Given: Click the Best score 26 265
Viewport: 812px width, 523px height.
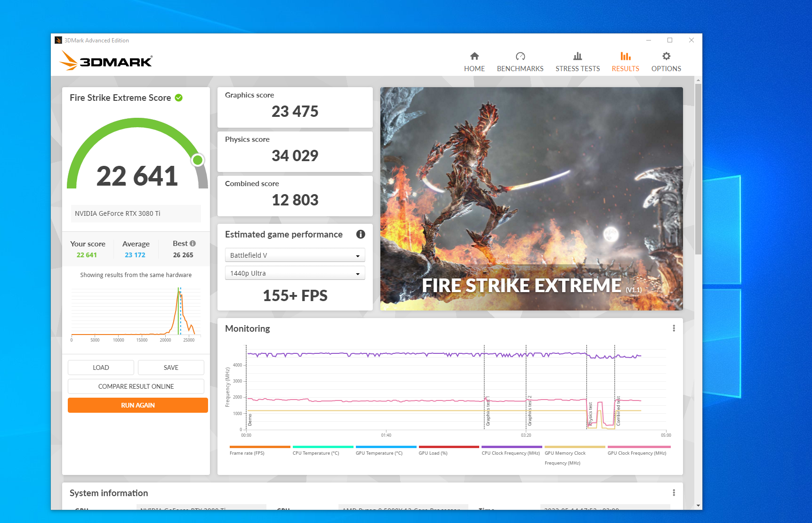Looking at the screenshot, I should click(x=183, y=255).
